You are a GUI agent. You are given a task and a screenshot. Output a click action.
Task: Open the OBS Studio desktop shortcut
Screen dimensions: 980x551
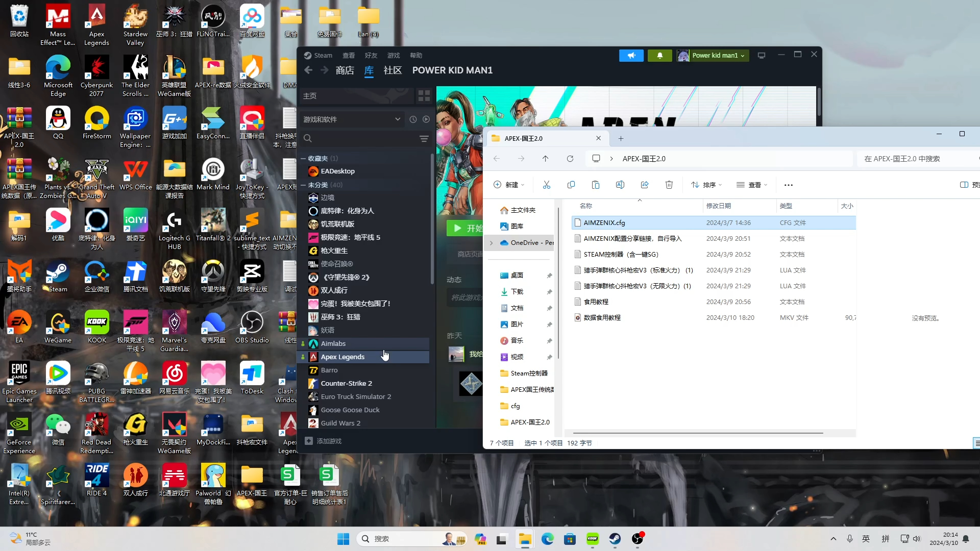(x=252, y=327)
